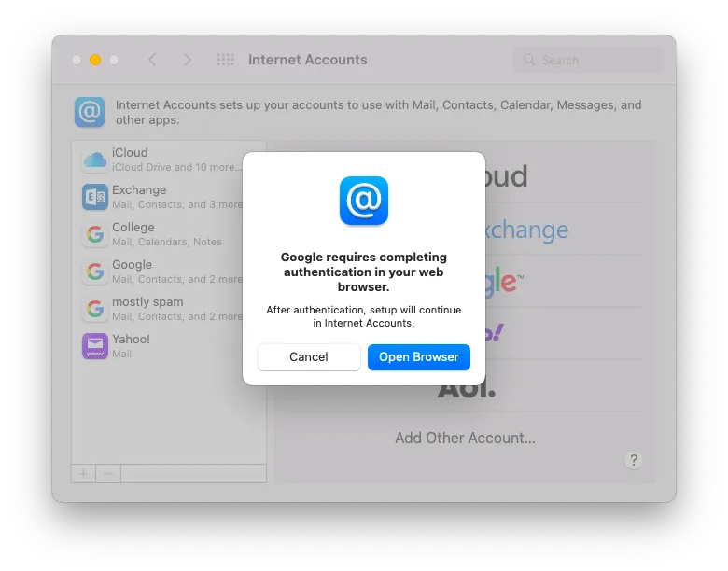Select the Google account name
Image resolution: width=728 pixels, height=571 pixels.
point(132,265)
